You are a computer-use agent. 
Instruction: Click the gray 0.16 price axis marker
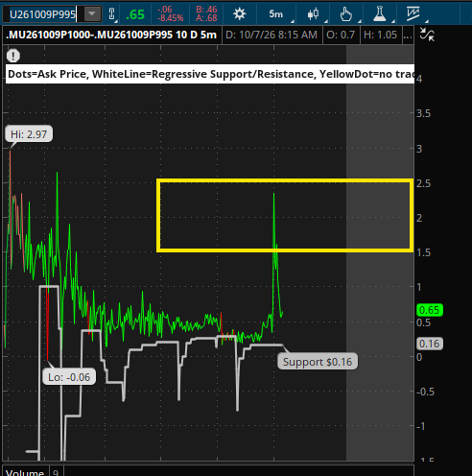(x=430, y=344)
